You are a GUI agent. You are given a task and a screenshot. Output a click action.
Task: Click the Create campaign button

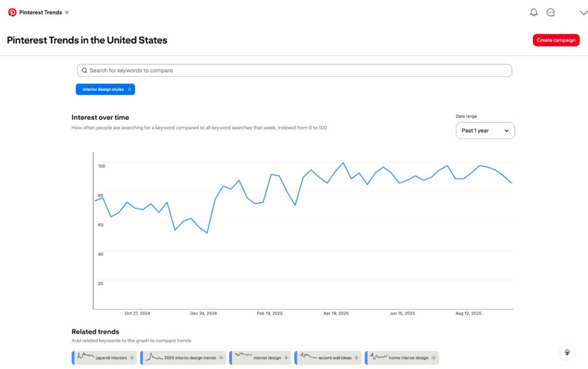tap(556, 40)
